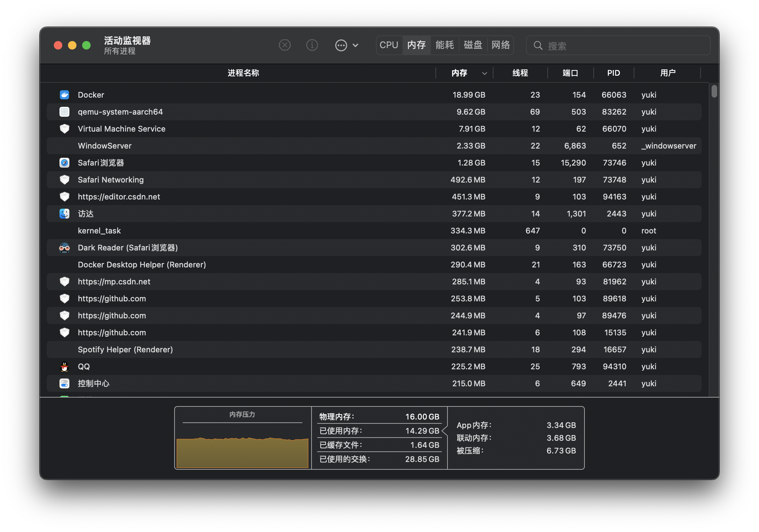This screenshot has width=759, height=532.
Task: Click the process info button
Action: [312, 46]
